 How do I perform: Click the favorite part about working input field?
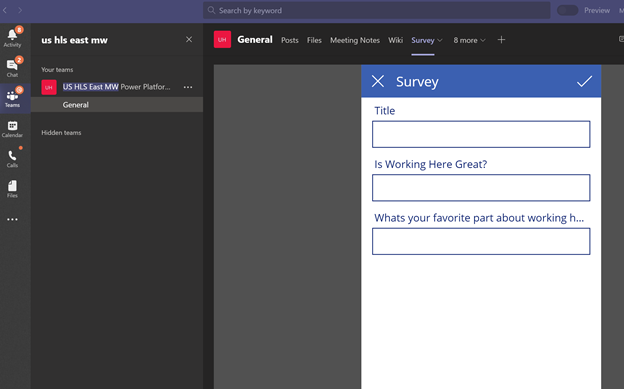[481, 241]
